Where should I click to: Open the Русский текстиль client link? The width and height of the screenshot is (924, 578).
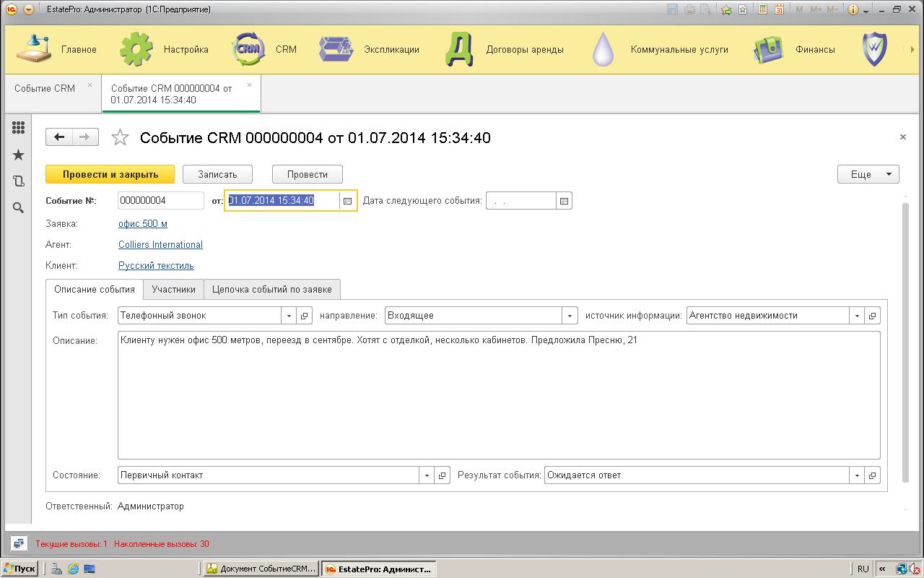pyautogui.click(x=156, y=265)
